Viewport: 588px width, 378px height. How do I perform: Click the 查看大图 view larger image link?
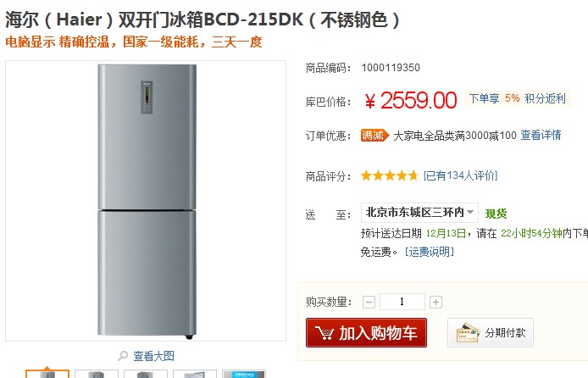click(x=153, y=356)
